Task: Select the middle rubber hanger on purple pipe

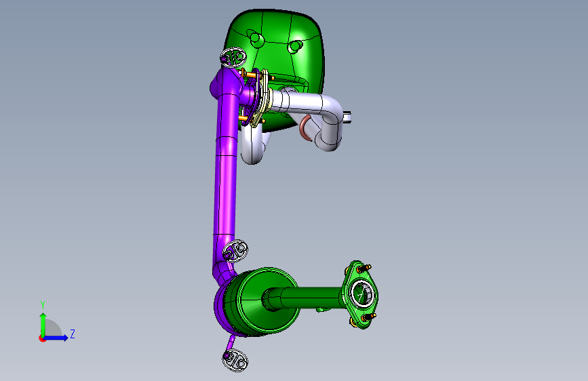Action: tap(235, 251)
